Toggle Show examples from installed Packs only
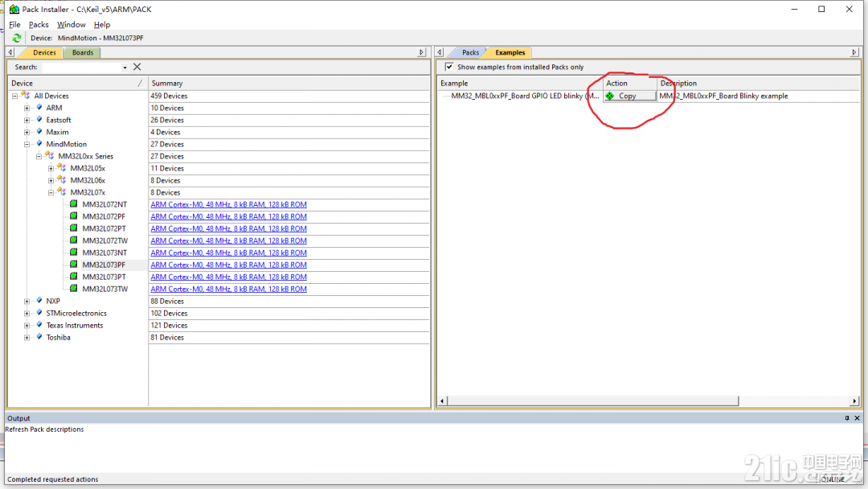The height and width of the screenshot is (489, 868). click(x=449, y=67)
